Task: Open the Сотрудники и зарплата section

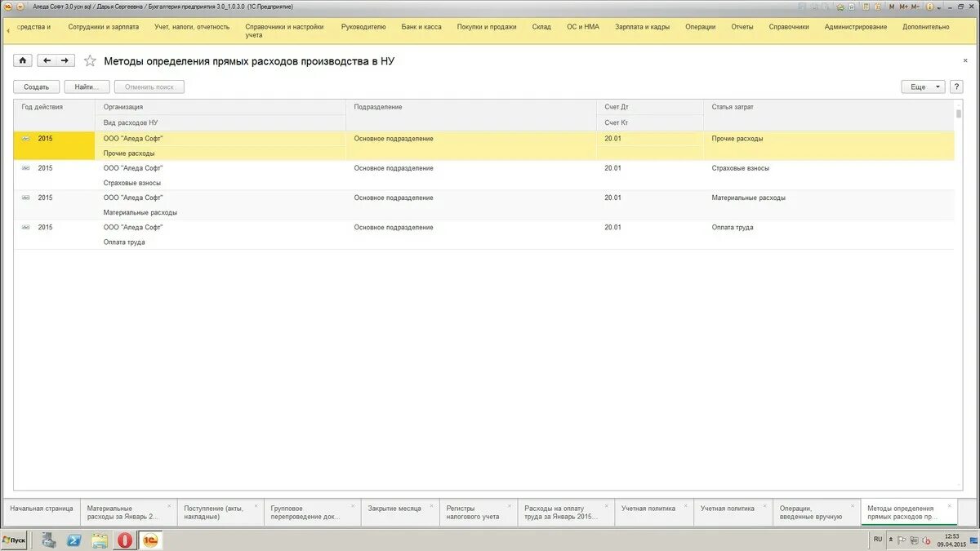Action: tap(104, 27)
